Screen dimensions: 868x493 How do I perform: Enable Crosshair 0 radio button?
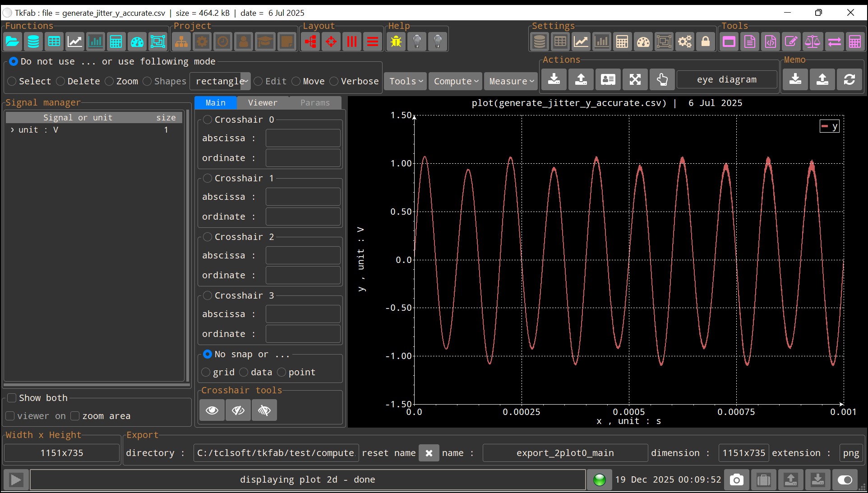pos(208,120)
